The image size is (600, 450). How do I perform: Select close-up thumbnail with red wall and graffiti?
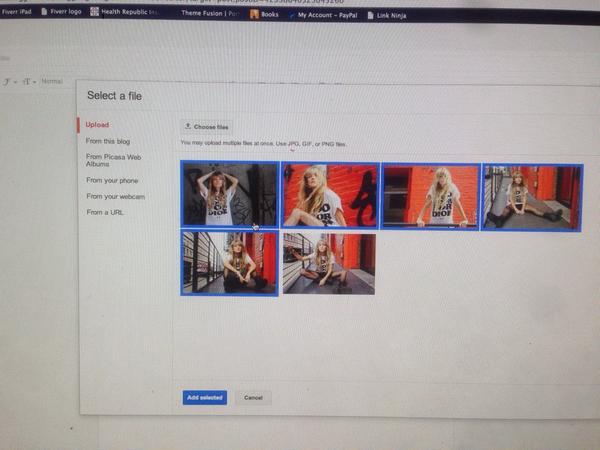330,195
